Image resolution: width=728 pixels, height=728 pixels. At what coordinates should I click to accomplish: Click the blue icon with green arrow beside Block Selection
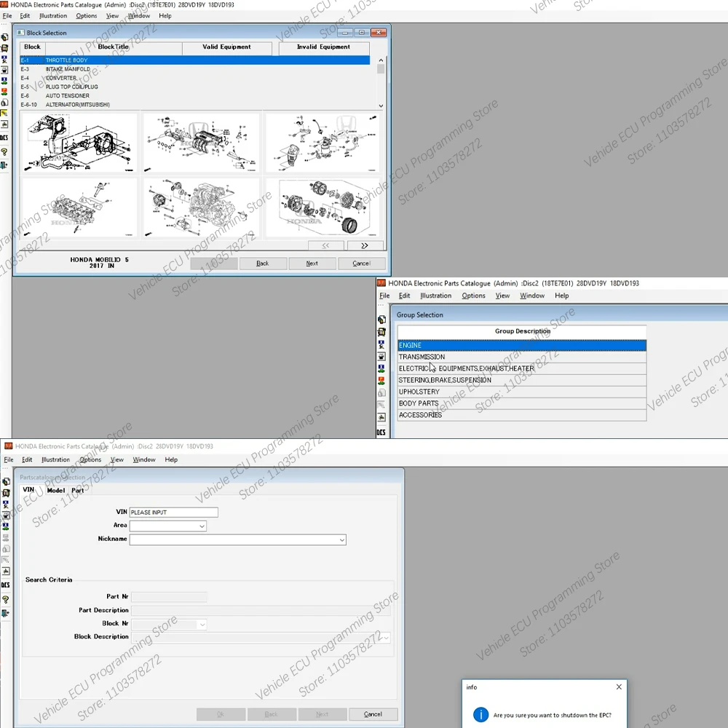click(x=4, y=81)
